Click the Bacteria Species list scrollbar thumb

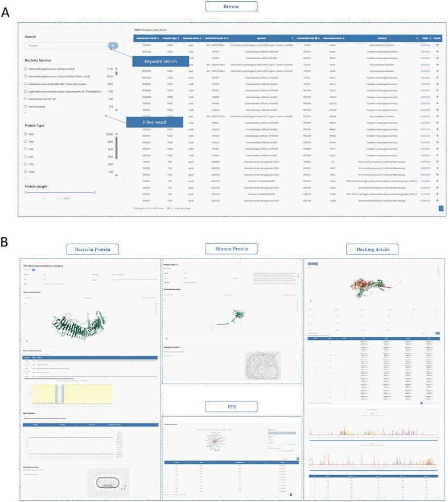[116, 73]
